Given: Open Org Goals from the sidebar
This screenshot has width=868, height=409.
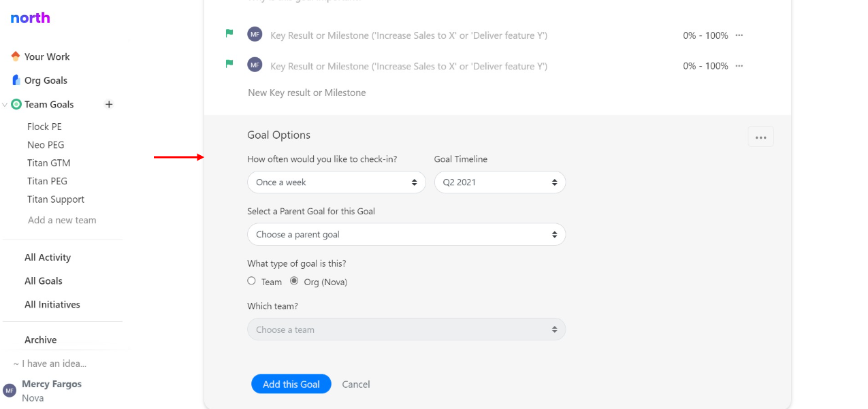Looking at the screenshot, I should [39, 80].
